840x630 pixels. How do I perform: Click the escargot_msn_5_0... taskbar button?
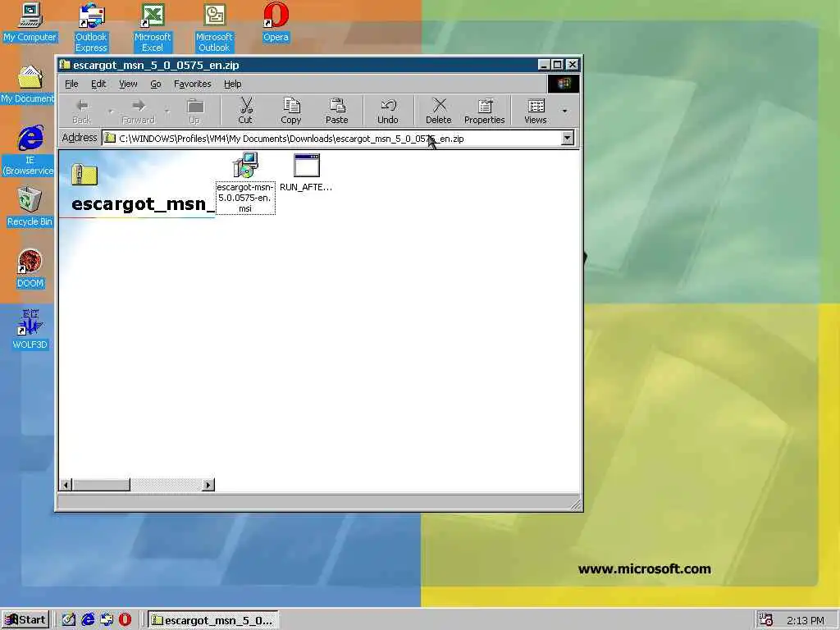coord(212,620)
